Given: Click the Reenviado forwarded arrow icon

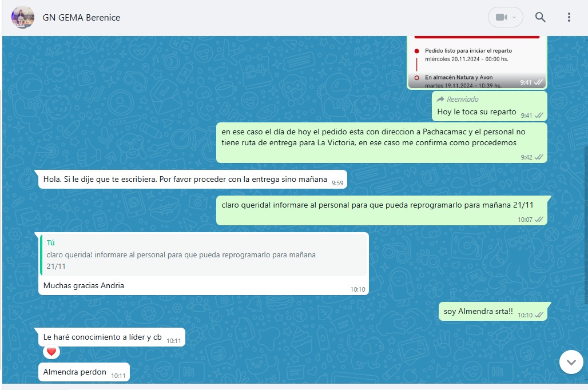Looking at the screenshot, I should 440,100.
